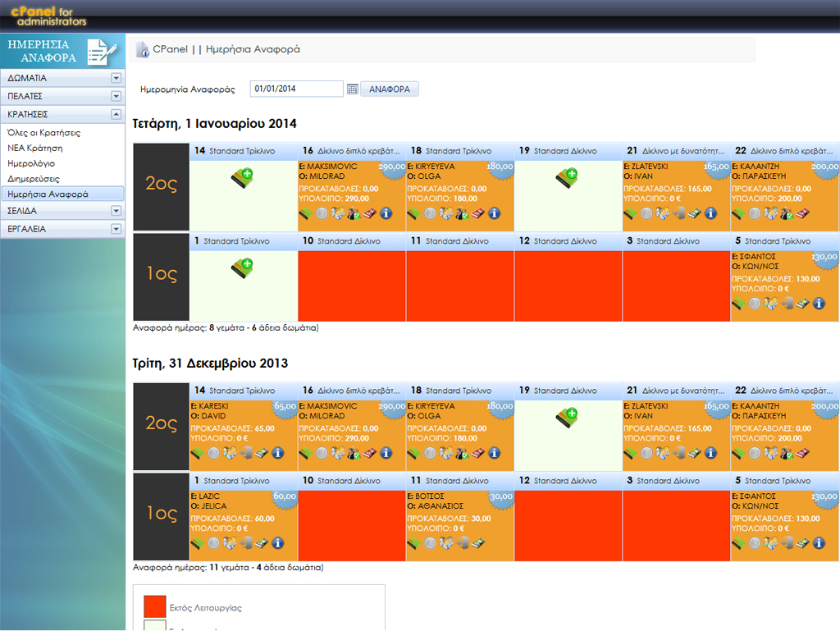Click the money payment icon on KARESKI reservation
Viewport: 840px width, 631px height.
pos(261,453)
